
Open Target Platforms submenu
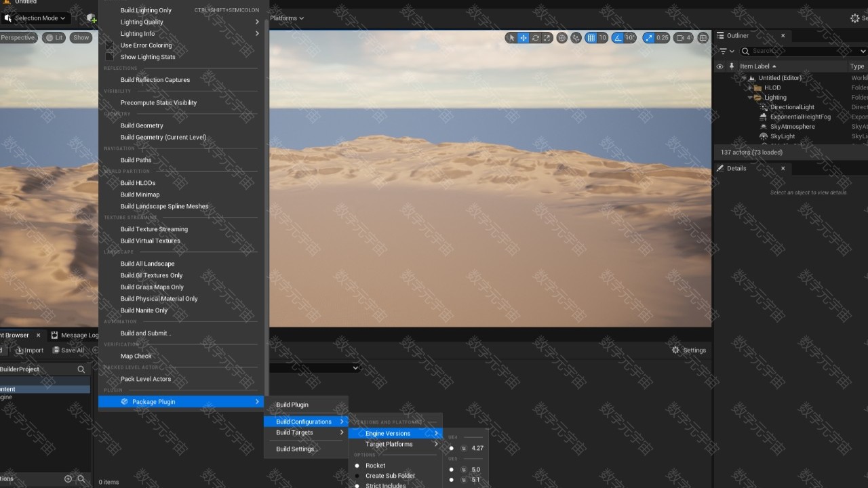tap(395, 444)
